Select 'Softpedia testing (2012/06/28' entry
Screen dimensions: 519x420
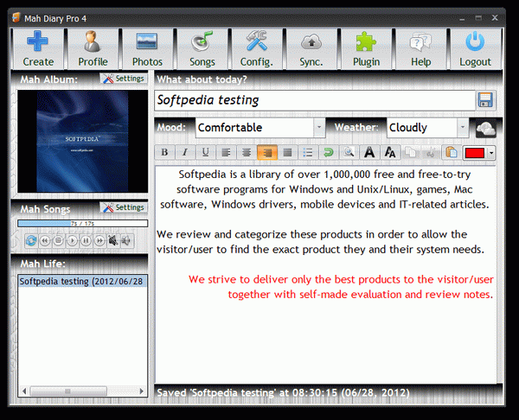click(x=82, y=282)
